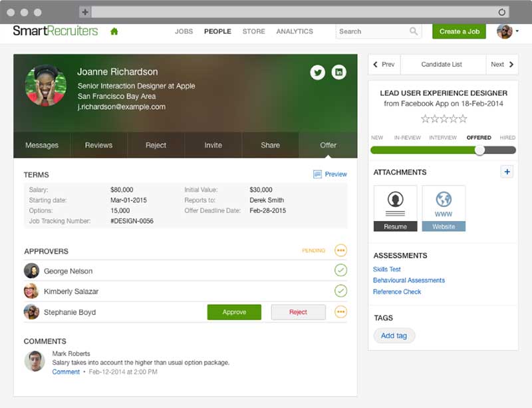Open the approvers pending options icon
Screen dimensions: 532x408
tap(340, 250)
